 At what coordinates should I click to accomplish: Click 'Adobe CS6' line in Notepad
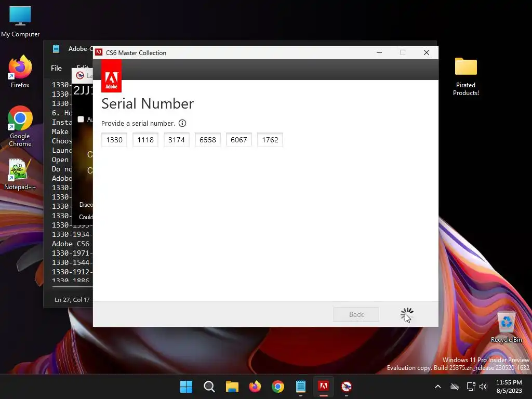click(x=71, y=244)
